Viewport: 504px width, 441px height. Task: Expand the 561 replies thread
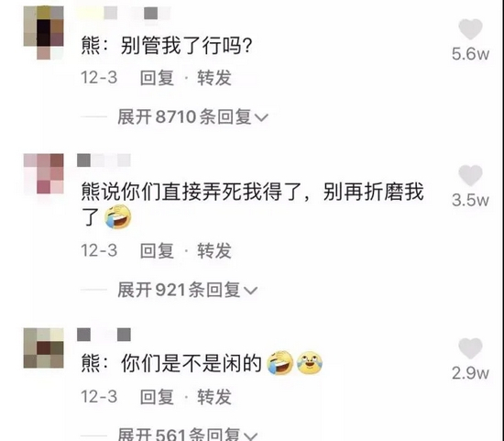[187, 435]
